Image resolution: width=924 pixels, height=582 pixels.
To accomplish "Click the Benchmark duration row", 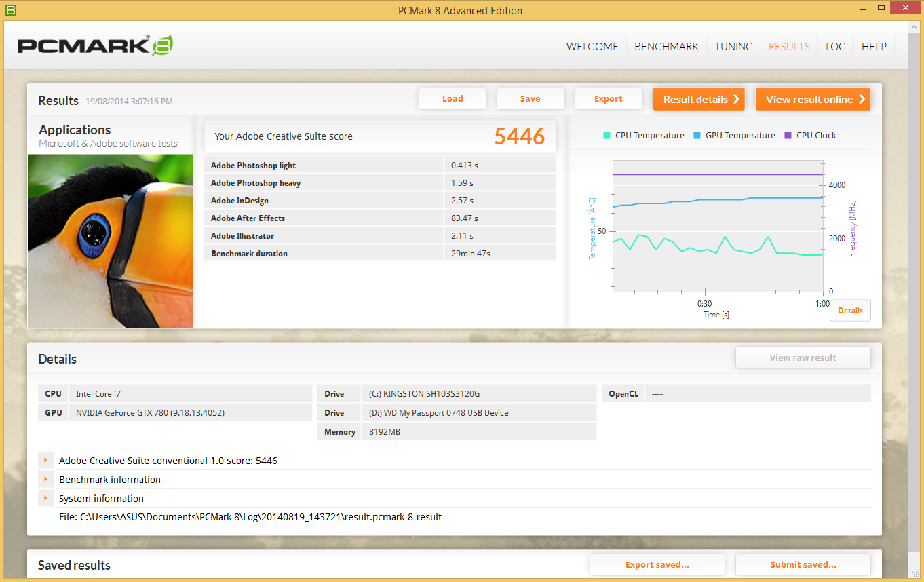I will 380,253.
